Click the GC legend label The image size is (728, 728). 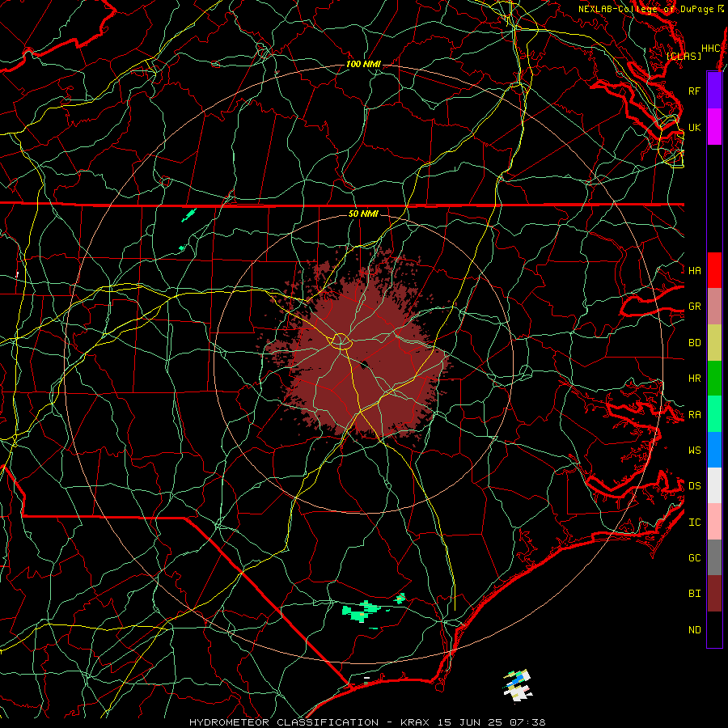point(694,558)
